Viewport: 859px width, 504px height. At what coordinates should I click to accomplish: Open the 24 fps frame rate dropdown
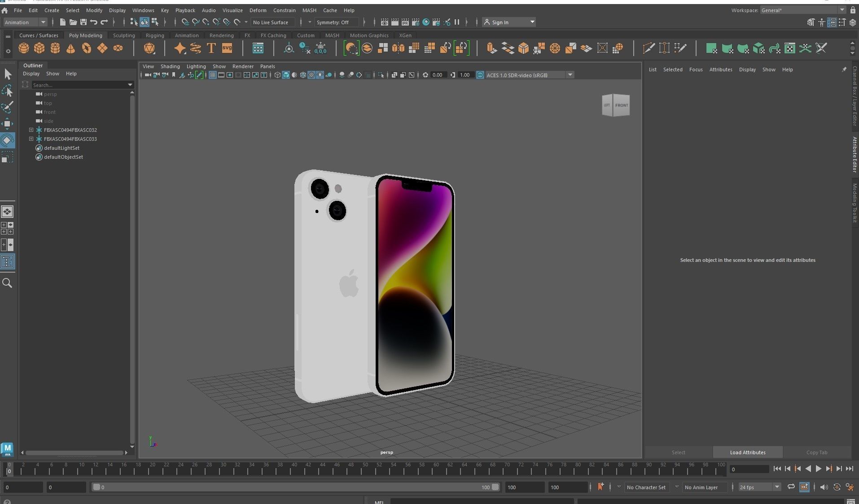click(759, 487)
